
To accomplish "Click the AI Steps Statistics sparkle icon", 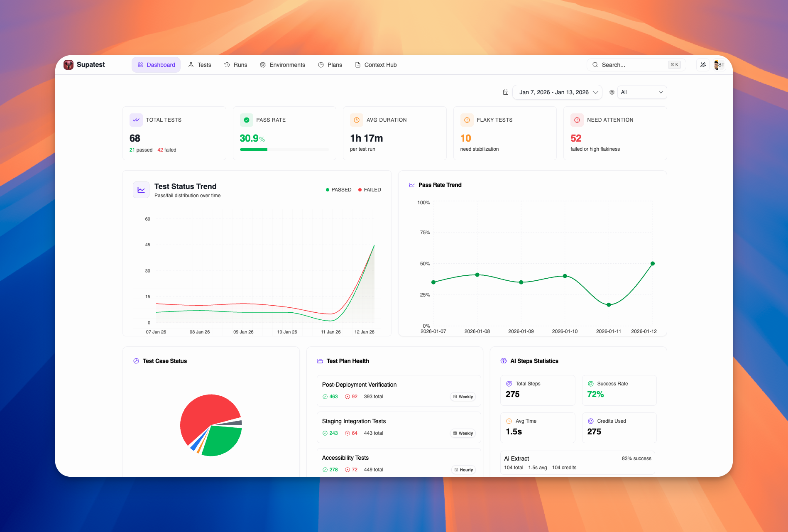I will click(503, 361).
